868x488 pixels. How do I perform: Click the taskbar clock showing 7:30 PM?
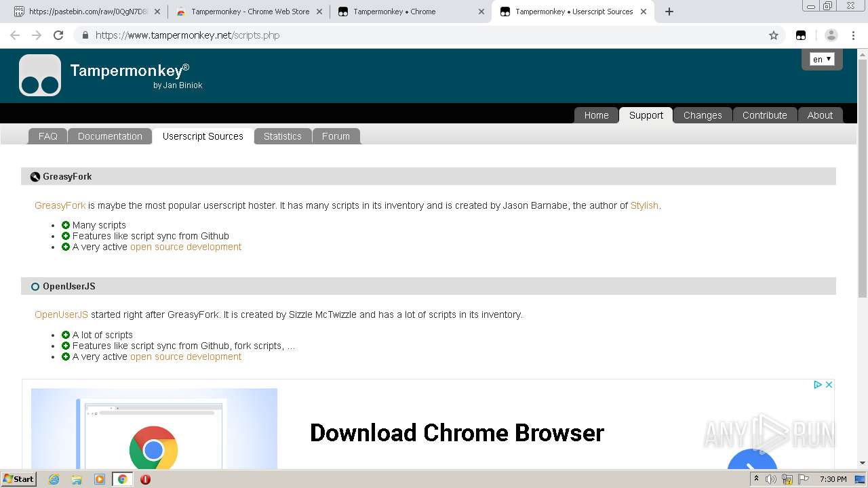[833, 479]
